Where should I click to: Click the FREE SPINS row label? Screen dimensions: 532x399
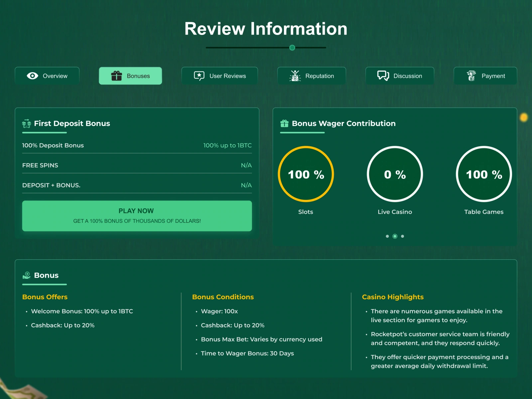coord(40,165)
